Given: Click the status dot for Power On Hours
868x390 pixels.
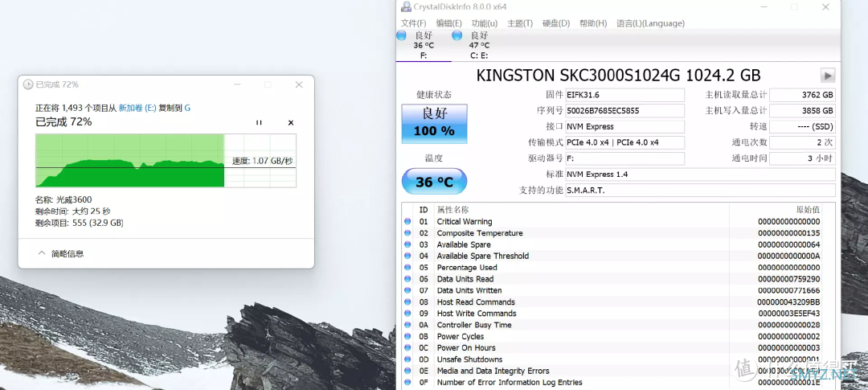Looking at the screenshot, I should 407,348.
